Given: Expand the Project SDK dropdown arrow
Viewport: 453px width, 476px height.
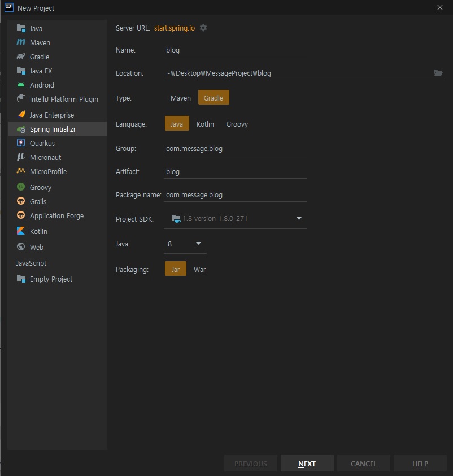Looking at the screenshot, I should pos(299,219).
